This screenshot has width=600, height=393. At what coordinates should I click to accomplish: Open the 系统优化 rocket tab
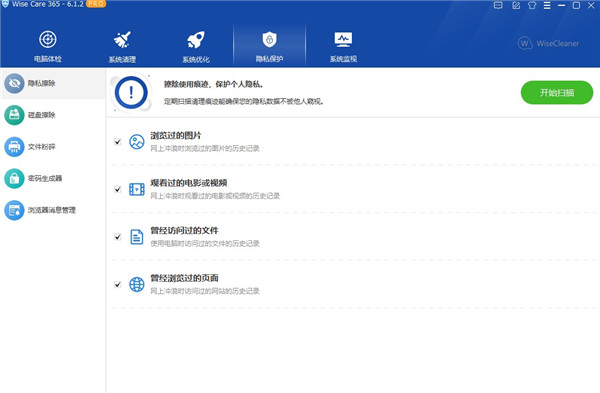pyautogui.click(x=196, y=46)
